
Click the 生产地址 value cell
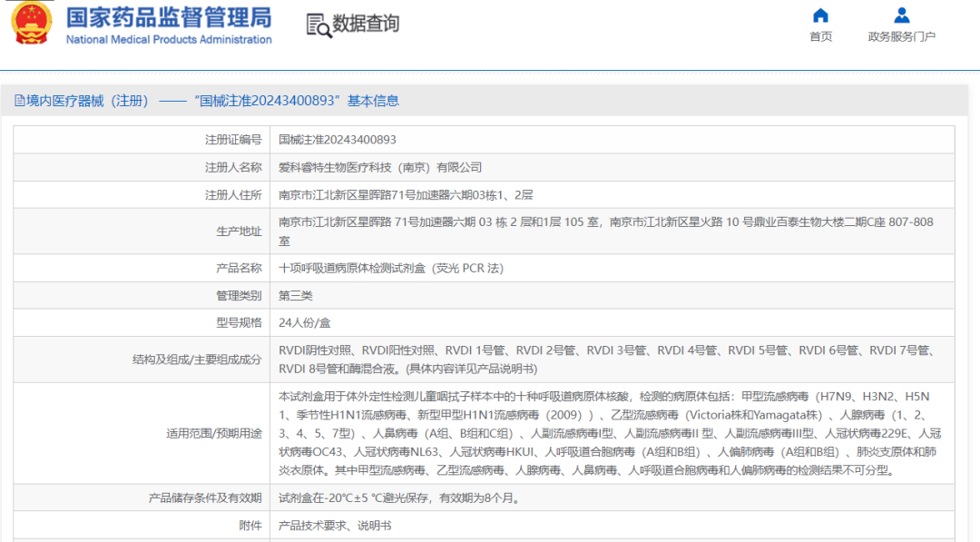pos(605,231)
